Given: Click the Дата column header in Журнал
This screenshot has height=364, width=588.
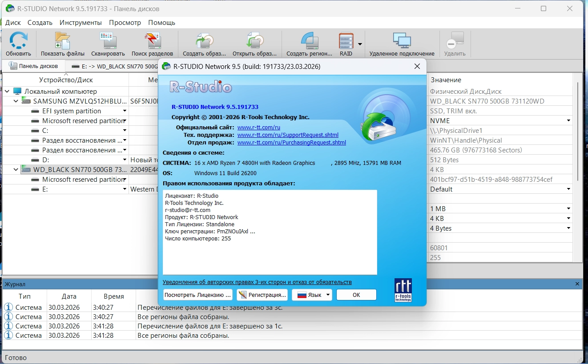Looking at the screenshot, I should (69, 296).
